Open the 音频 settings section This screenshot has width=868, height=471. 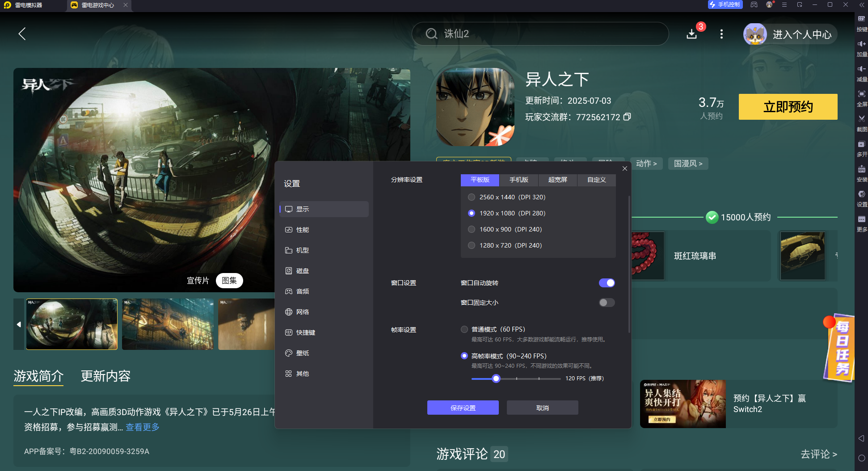pyautogui.click(x=324, y=291)
